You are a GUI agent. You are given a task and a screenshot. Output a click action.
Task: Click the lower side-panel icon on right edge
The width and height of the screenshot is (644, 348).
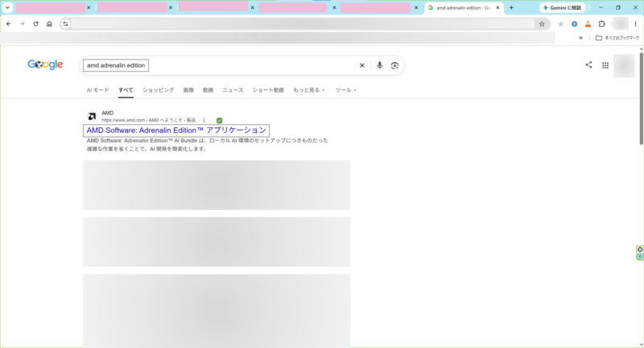(640, 256)
